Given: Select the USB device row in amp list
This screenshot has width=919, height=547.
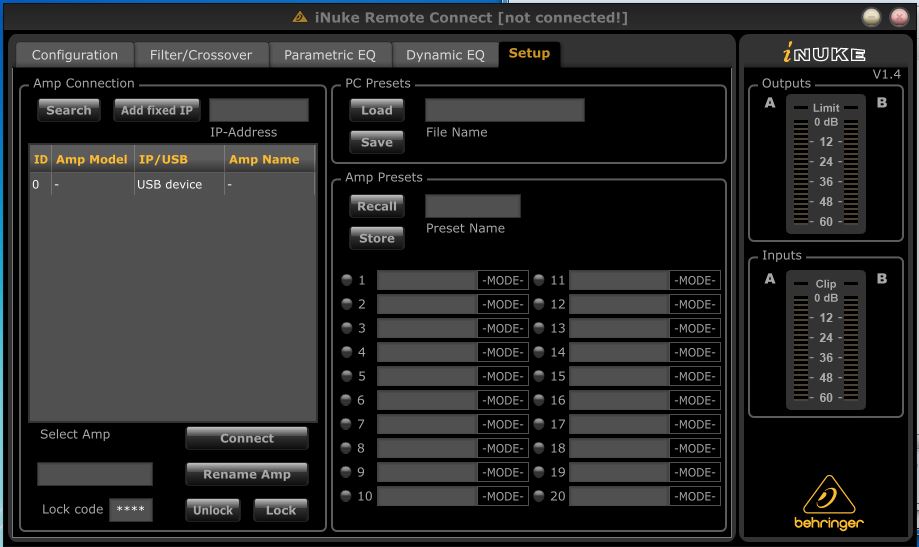Looking at the screenshot, I should point(172,184).
